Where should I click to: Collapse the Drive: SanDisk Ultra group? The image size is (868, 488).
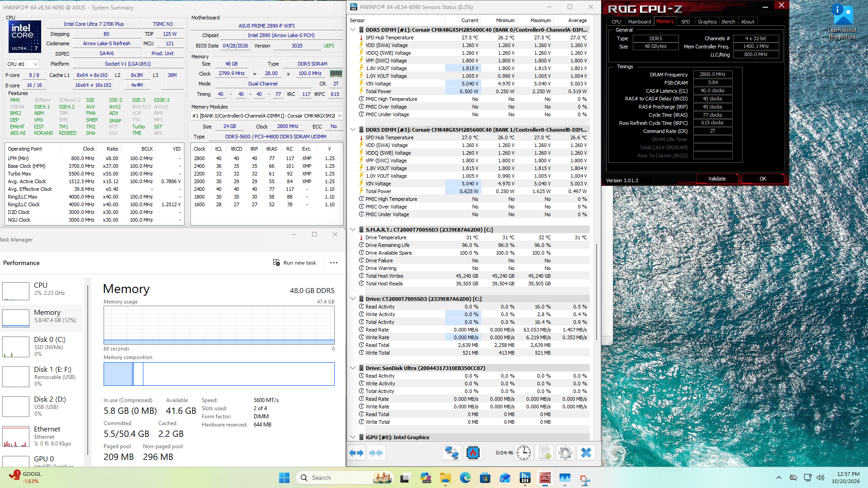tap(353, 368)
